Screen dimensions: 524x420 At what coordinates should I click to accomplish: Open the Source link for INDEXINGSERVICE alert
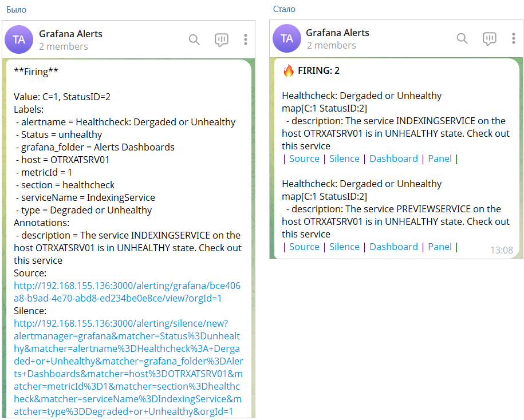(304, 159)
